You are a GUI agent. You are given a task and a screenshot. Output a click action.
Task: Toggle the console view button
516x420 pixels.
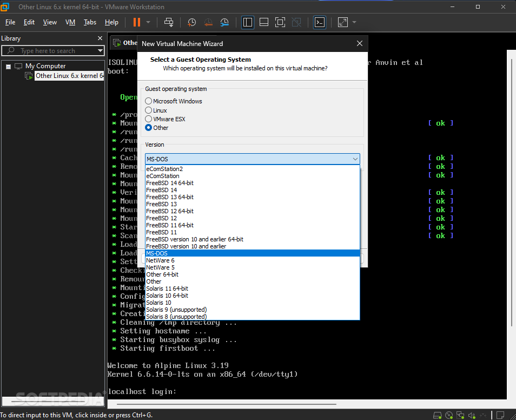tap(320, 22)
